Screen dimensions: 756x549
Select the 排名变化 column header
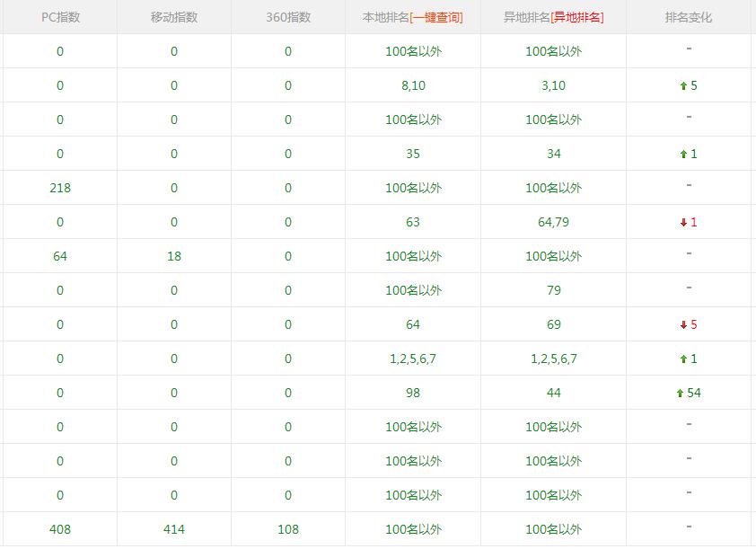pyautogui.click(x=689, y=17)
